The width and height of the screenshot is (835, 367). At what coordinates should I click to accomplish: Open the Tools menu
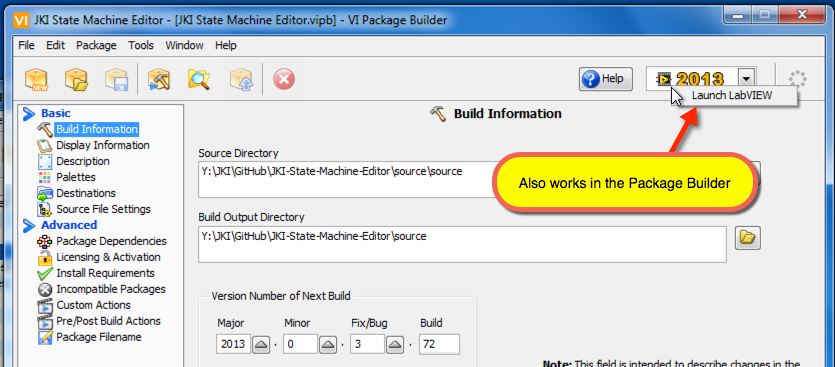click(141, 45)
